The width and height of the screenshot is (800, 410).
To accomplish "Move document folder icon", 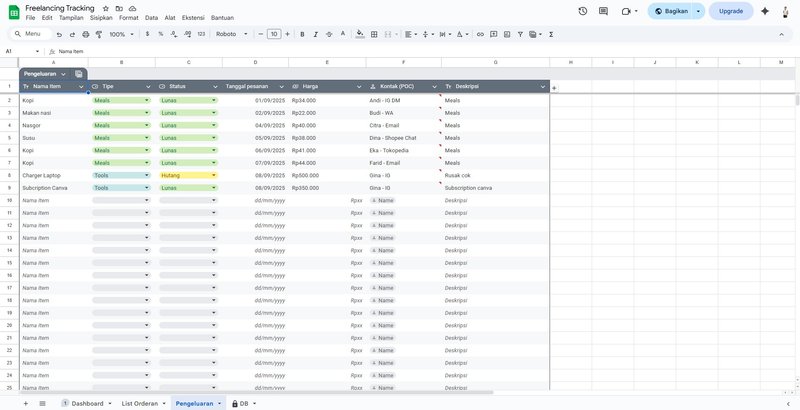I will (x=119, y=8).
